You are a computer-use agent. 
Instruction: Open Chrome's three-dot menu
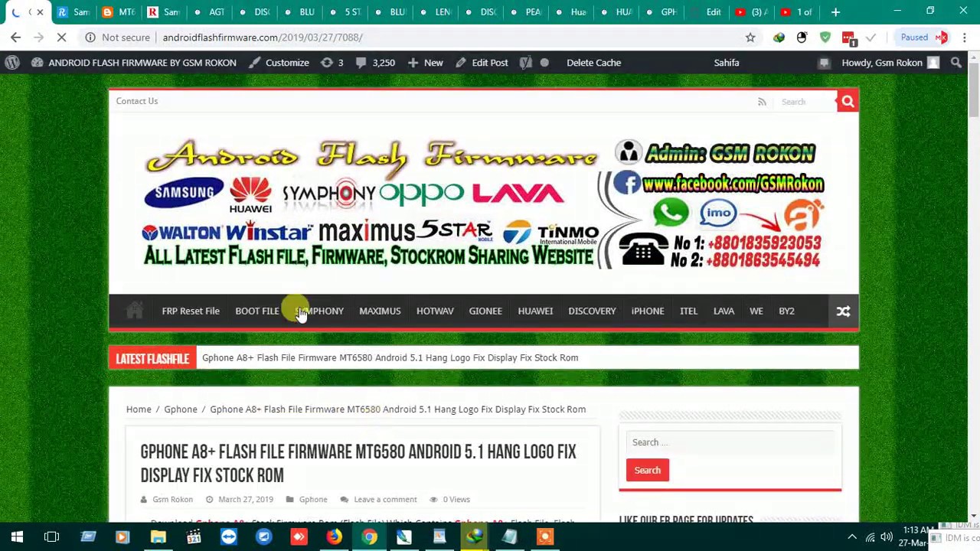tap(965, 37)
